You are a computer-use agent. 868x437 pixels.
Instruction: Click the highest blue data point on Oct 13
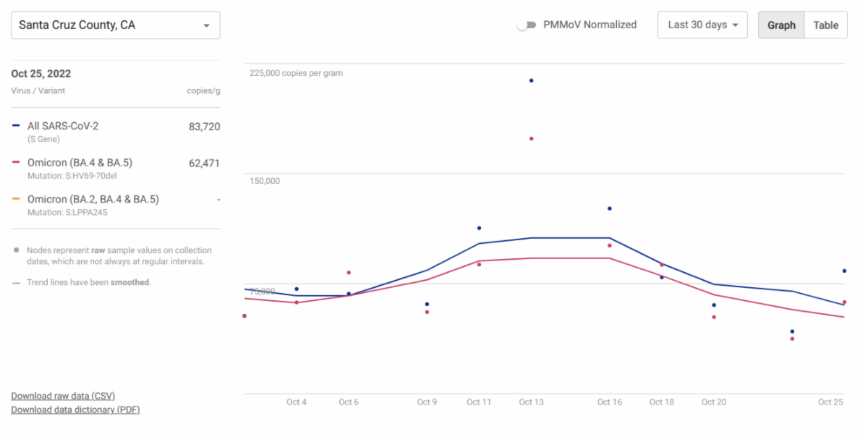[531, 80]
